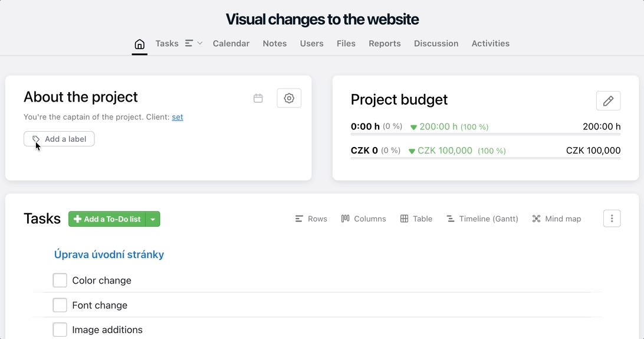Check the Font change task checkbox
Viewport: 644px width, 339px height.
coord(60,305)
